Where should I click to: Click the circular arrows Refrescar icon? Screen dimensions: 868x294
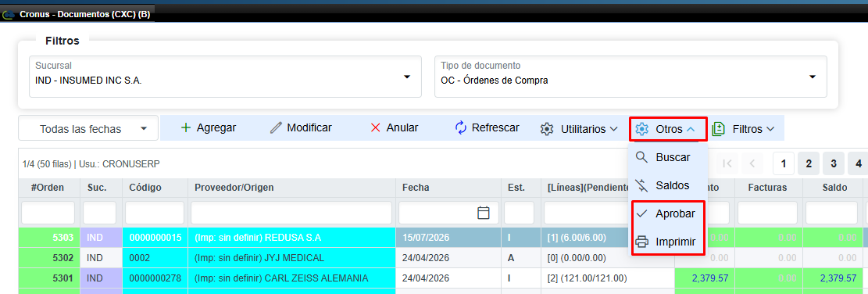click(461, 128)
